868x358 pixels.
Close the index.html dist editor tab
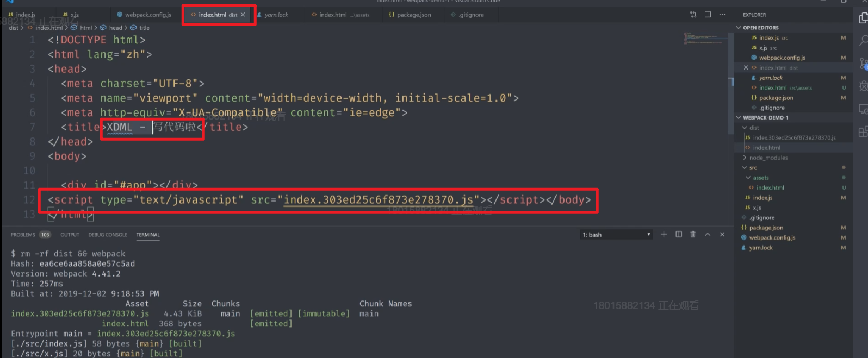[x=243, y=15]
